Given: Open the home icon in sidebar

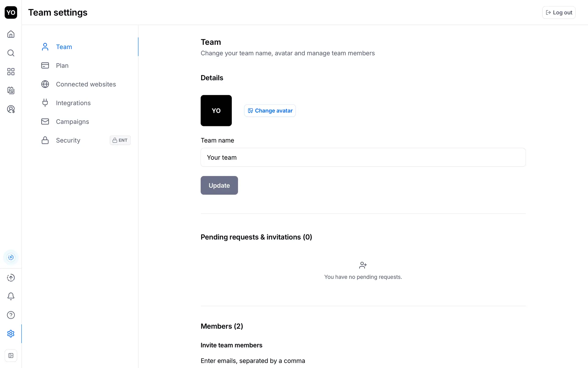Looking at the screenshot, I should point(11,34).
